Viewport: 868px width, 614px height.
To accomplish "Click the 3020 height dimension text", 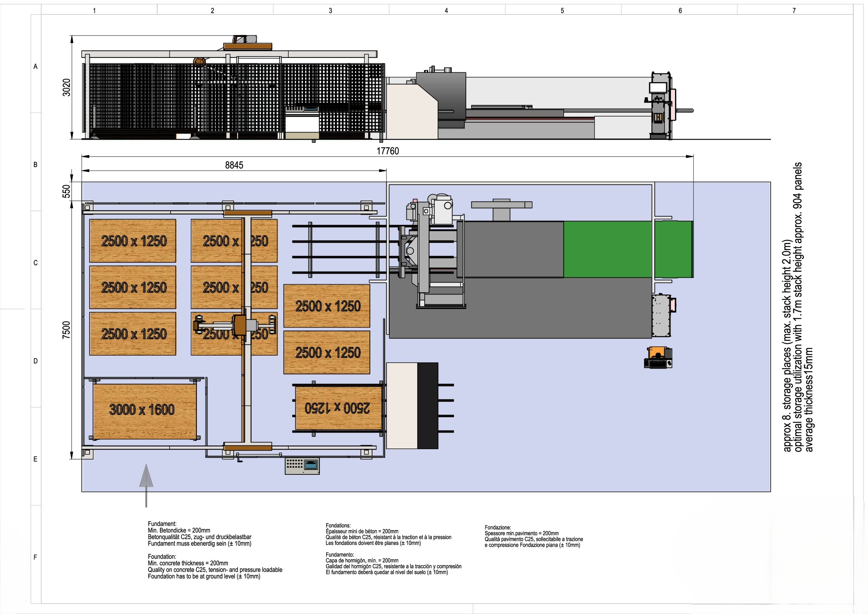I will 66,87.
